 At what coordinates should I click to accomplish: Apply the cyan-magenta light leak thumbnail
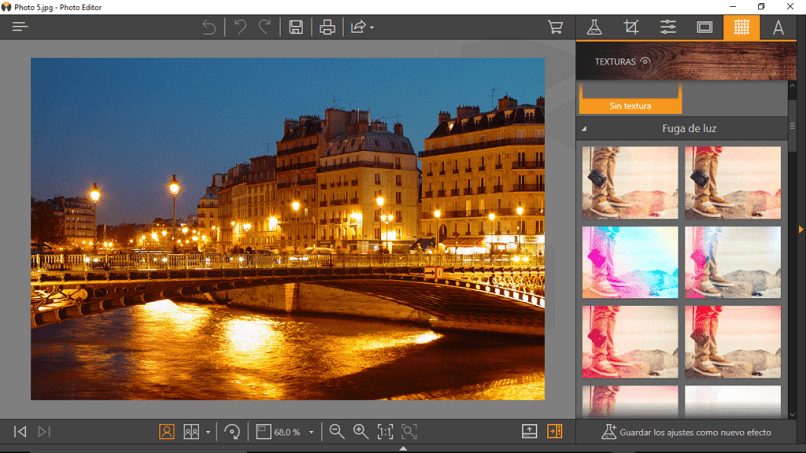tap(630, 262)
